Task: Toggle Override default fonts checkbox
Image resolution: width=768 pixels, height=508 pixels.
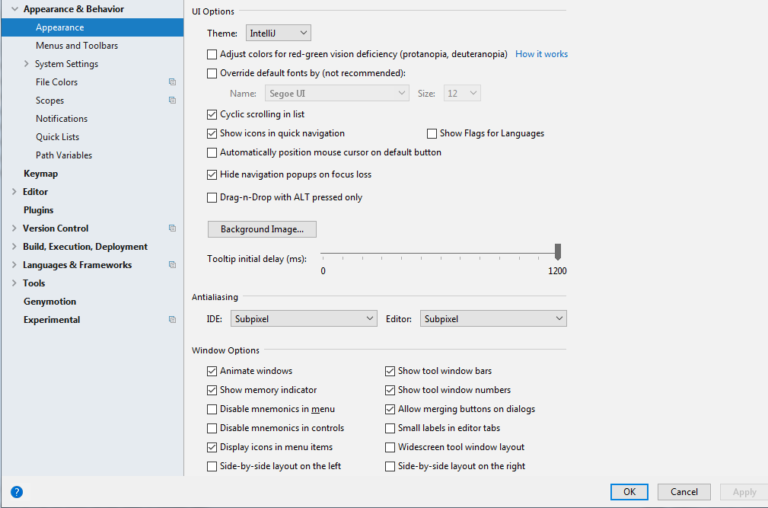Action: [x=212, y=73]
